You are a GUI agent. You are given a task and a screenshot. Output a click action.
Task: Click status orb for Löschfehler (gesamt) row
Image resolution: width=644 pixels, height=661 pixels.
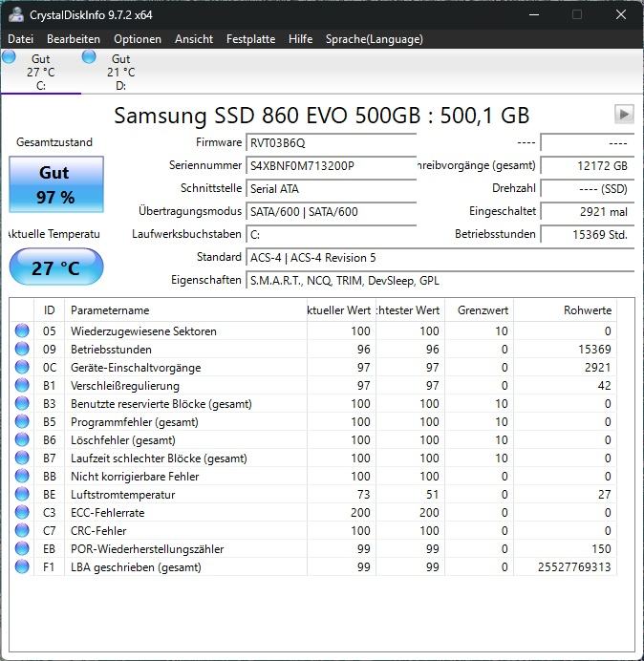tap(22, 439)
